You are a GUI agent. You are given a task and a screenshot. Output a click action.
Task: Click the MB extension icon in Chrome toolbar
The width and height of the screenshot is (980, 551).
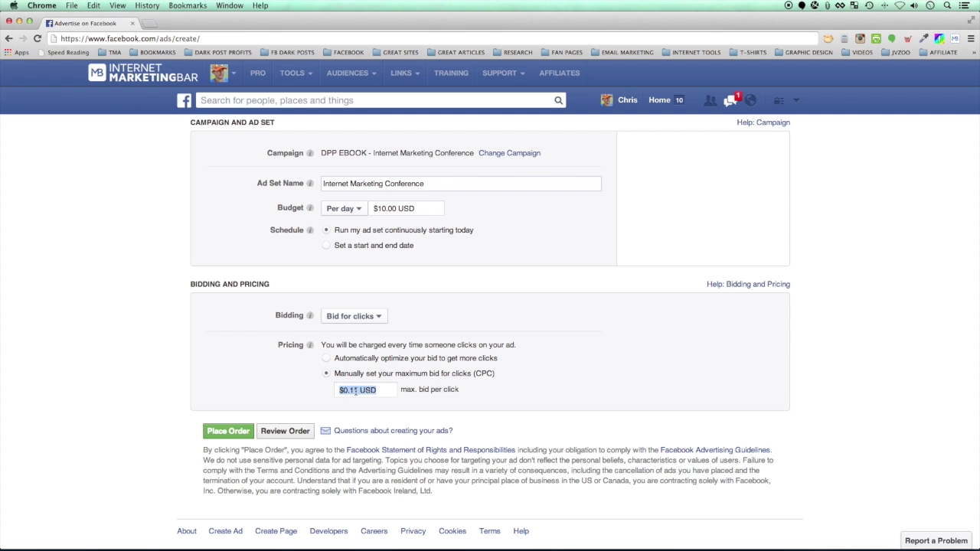tap(955, 38)
